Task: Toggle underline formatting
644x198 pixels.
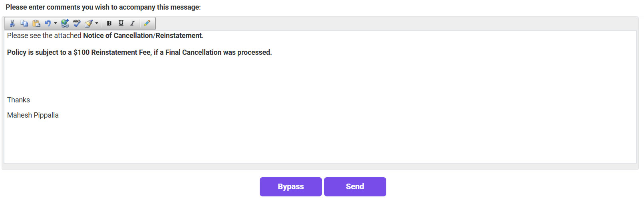Action: [x=121, y=23]
